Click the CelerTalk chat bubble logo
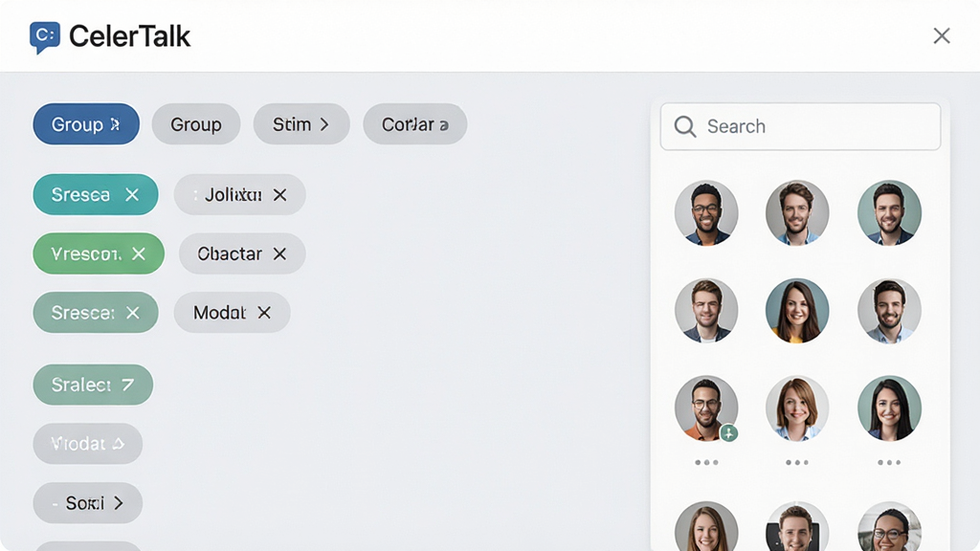Screen dimensions: 980x551 tap(45, 37)
